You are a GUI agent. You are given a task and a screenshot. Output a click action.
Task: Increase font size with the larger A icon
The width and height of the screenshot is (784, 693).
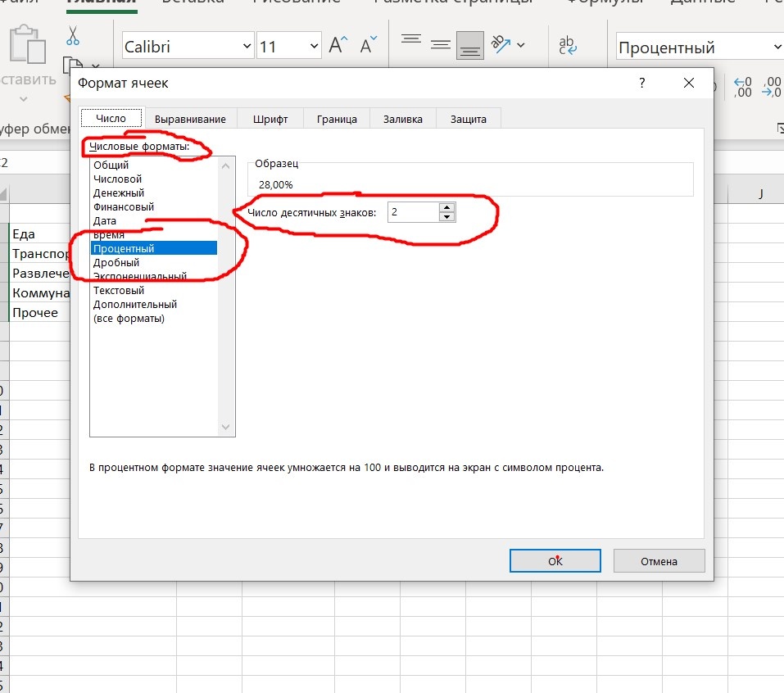338,45
